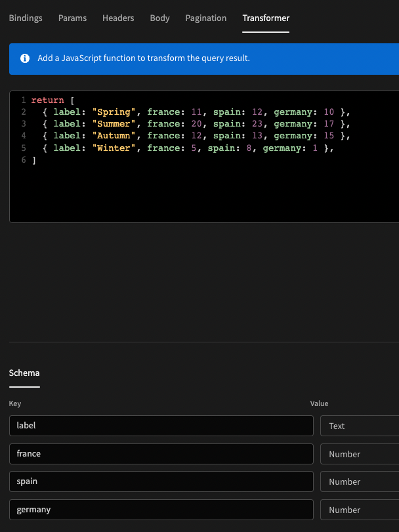Image resolution: width=399 pixels, height=532 pixels.
Task: Select the Transformer tab
Action: pos(266,18)
